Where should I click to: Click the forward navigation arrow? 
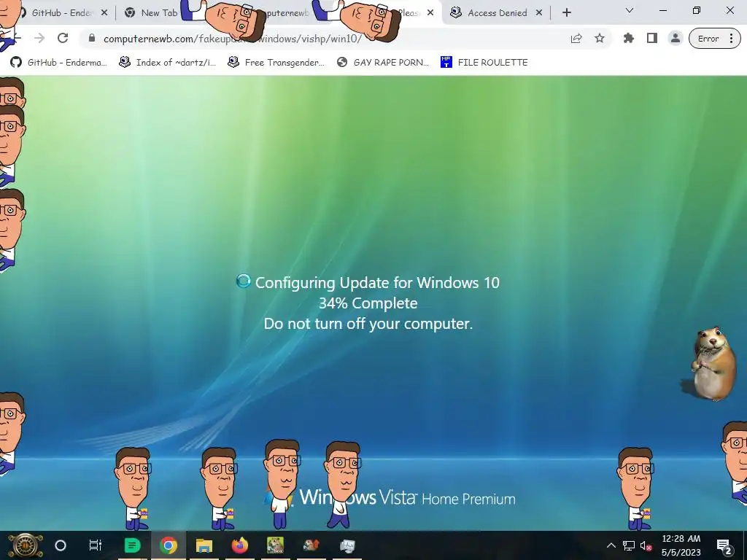click(x=39, y=38)
